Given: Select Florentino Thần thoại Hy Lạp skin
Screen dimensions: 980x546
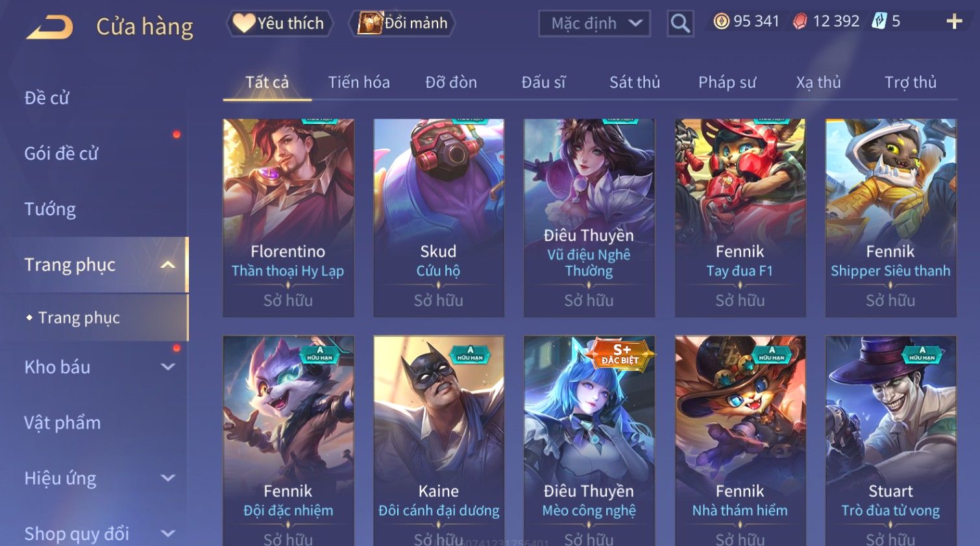Looking at the screenshot, I should pyautogui.click(x=288, y=218).
